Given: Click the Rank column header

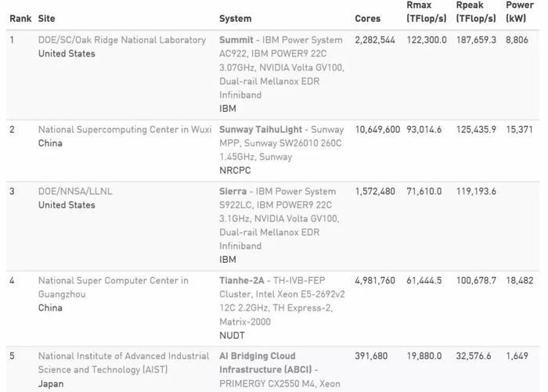Looking at the screenshot, I should (x=20, y=18).
